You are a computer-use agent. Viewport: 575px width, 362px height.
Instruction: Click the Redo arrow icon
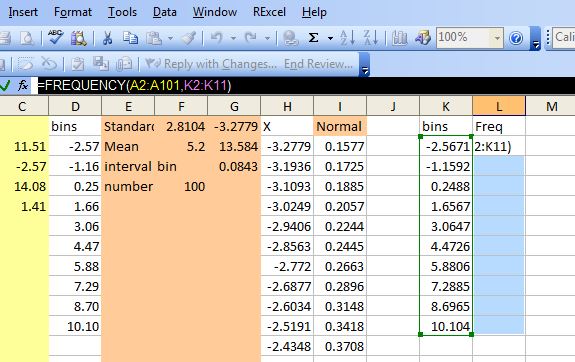point(251,38)
